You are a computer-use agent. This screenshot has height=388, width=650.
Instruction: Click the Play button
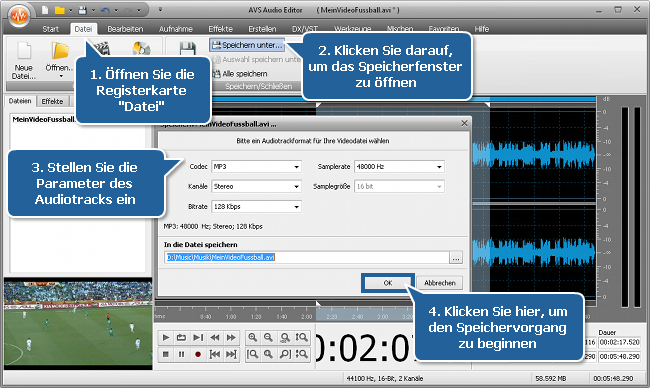tap(166, 337)
